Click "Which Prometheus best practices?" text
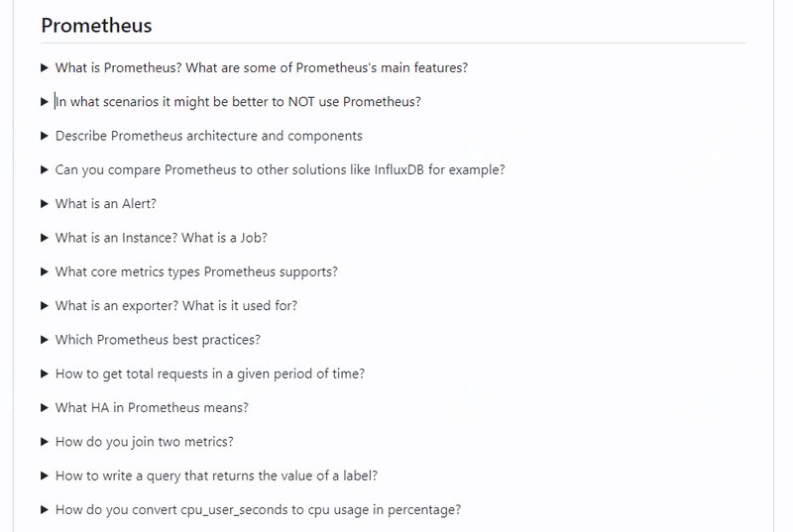This screenshot has width=793, height=532. pos(158,340)
